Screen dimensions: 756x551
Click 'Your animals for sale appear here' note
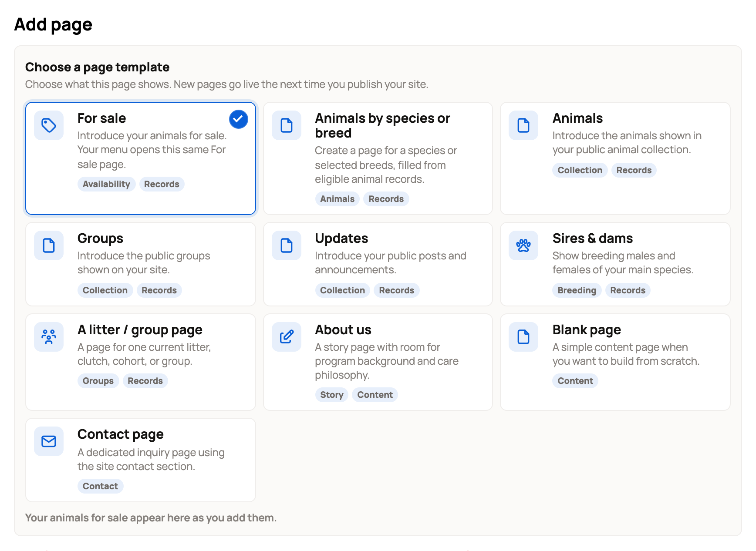click(x=151, y=518)
